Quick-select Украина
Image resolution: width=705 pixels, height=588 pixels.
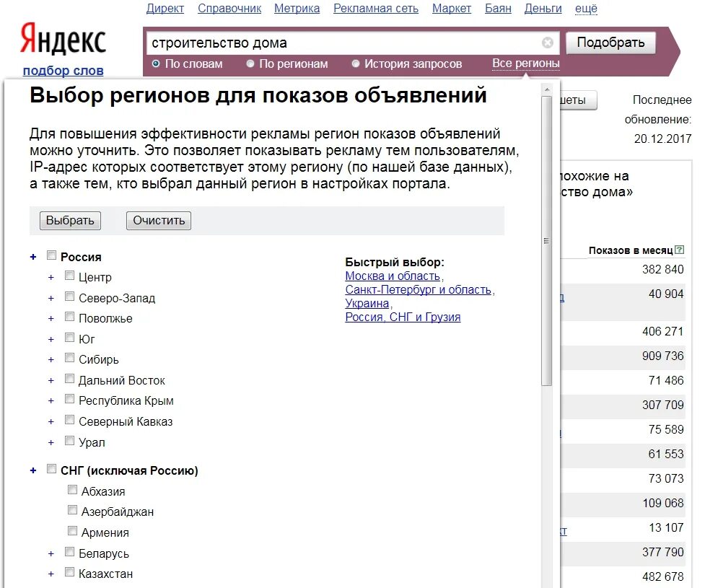(367, 304)
